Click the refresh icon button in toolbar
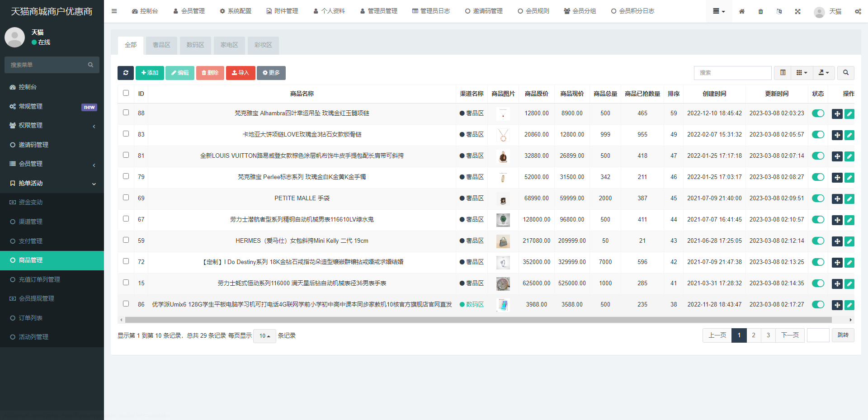This screenshot has height=420, width=868. pos(125,73)
